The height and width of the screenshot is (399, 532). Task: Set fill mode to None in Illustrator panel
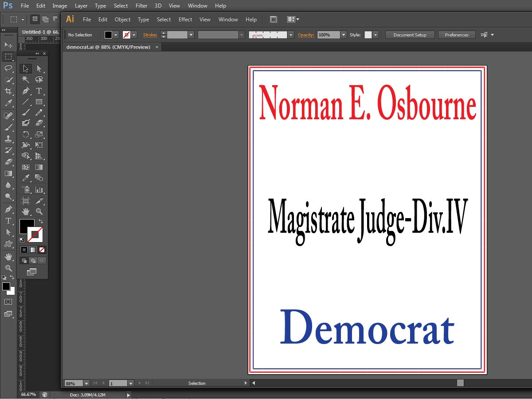click(42, 250)
